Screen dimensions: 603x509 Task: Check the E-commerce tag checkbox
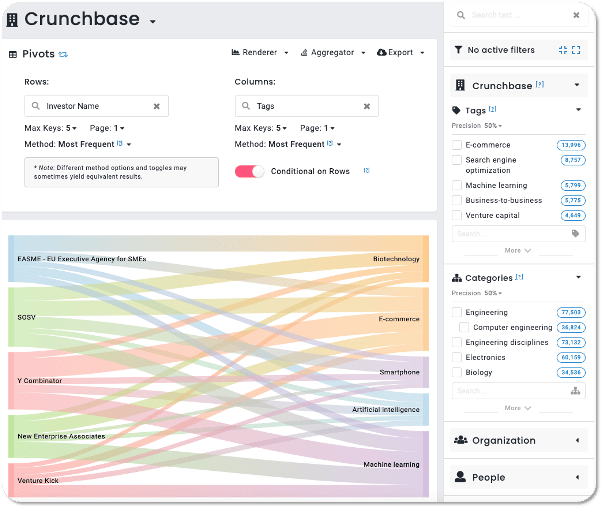coord(457,145)
